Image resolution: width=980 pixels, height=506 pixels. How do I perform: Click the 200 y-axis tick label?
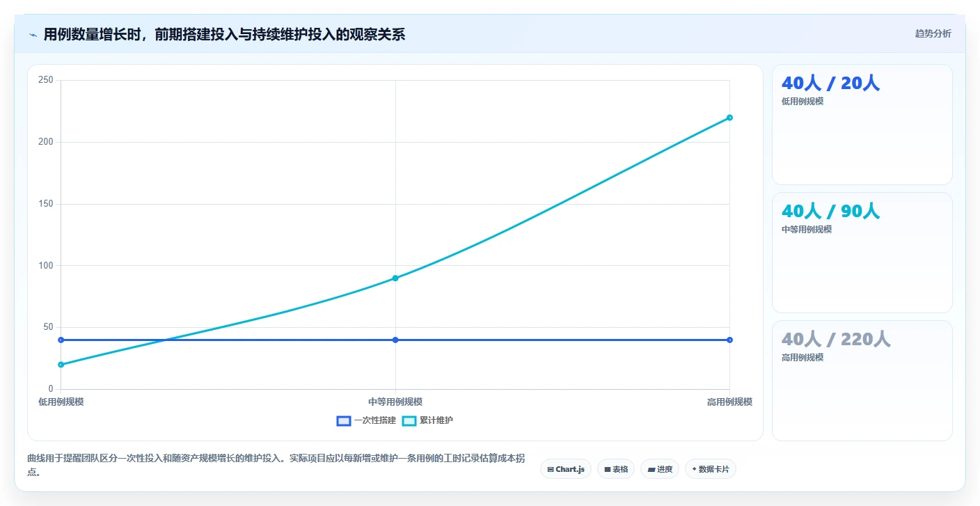(x=46, y=142)
